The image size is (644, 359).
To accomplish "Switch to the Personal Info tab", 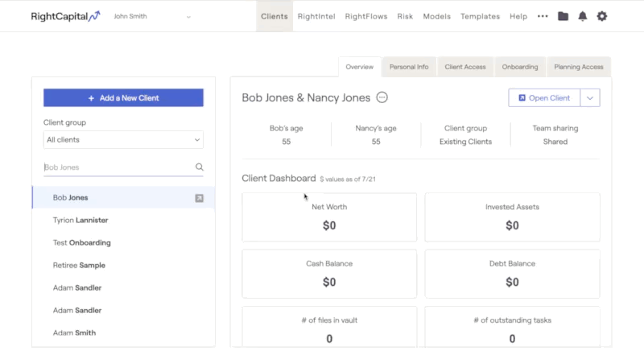I will point(409,67).
